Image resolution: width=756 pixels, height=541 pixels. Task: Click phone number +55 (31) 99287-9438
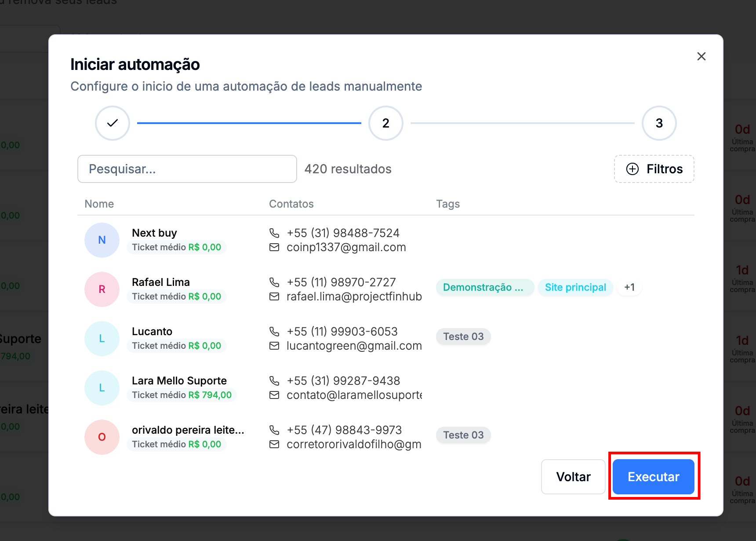click(343, 380)
